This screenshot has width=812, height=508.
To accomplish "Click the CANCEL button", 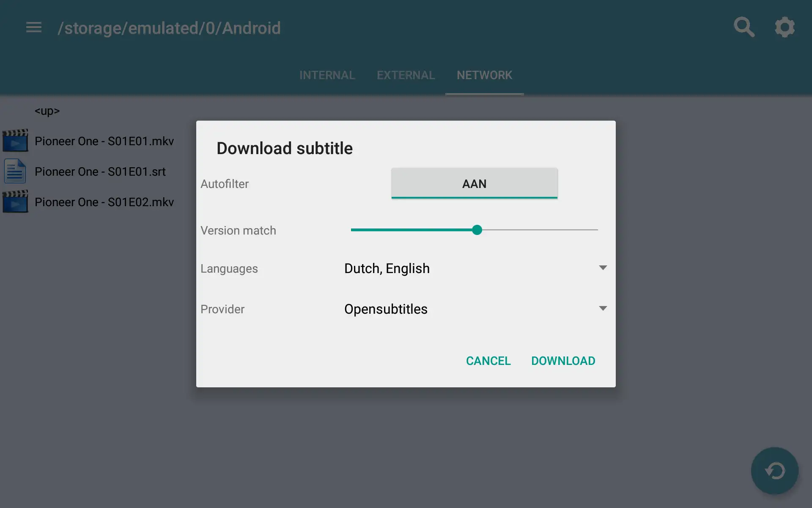I will click(488, 361).
